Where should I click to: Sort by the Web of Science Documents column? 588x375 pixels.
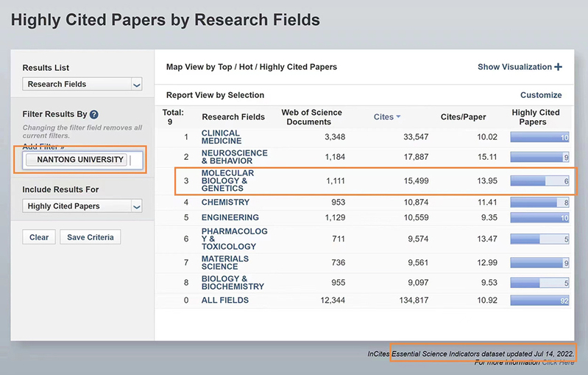tap(311, 117)
